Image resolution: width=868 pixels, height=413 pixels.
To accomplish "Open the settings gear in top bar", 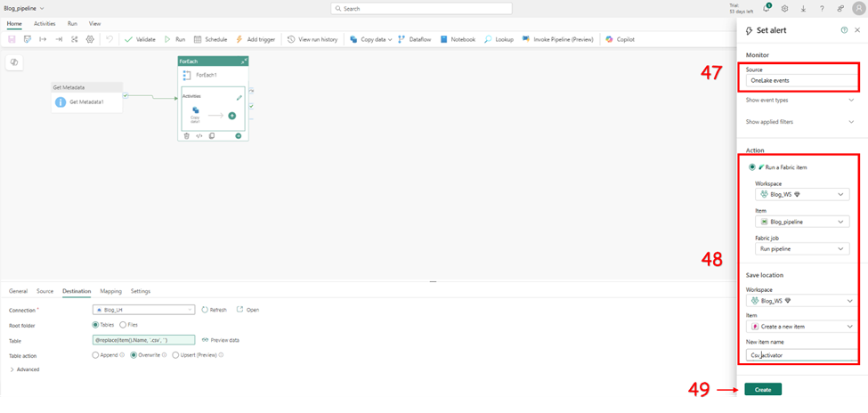I will (784, 9).
